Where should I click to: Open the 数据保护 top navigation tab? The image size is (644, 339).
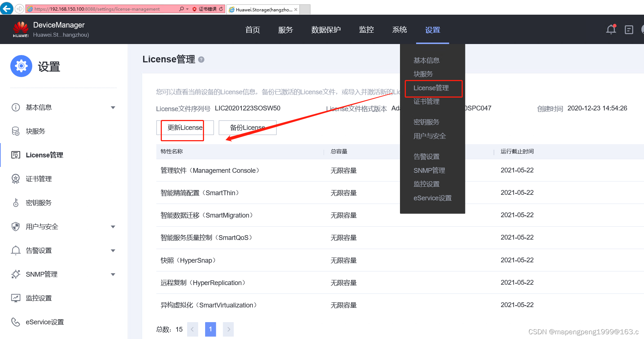[326, 30]
